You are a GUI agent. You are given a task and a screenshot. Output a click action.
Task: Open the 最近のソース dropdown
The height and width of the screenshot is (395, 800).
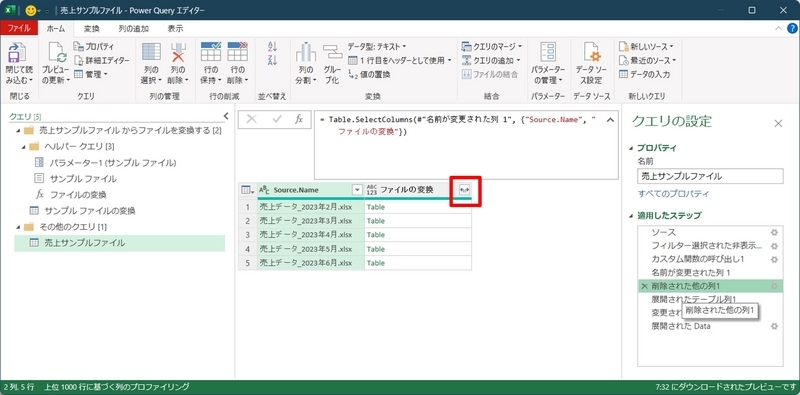[x=647, y=60]
